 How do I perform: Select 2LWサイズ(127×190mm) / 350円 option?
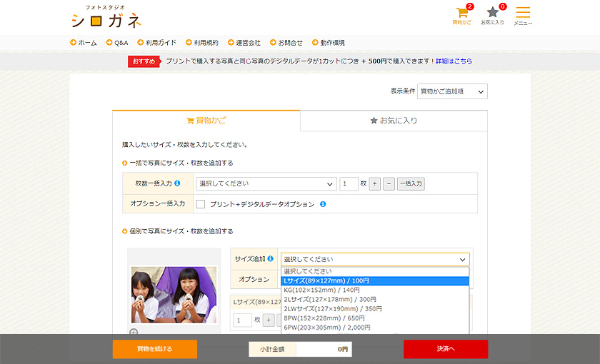(375, 308)
